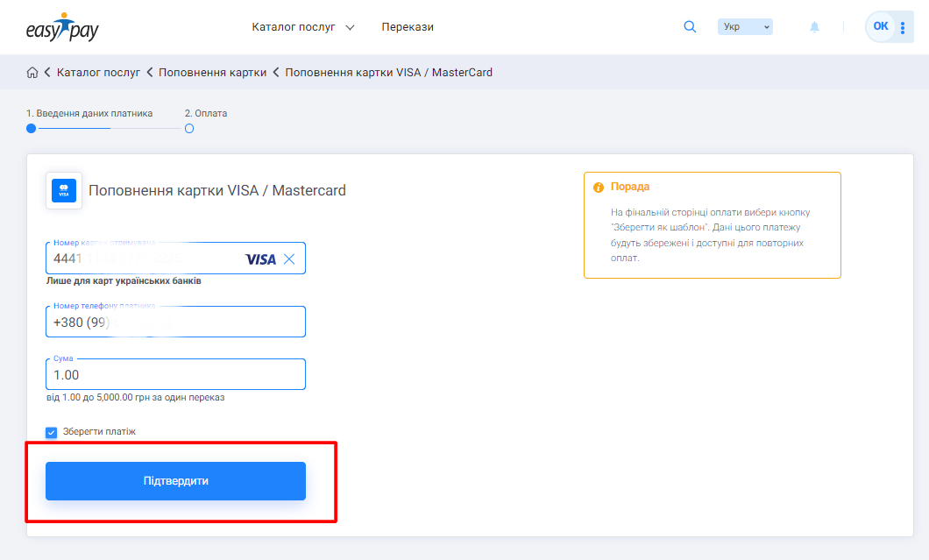The width and height of the screenshot is (929, 560).
Task: Open the three-dot profile menu
Action: click(x=904, y=27)
